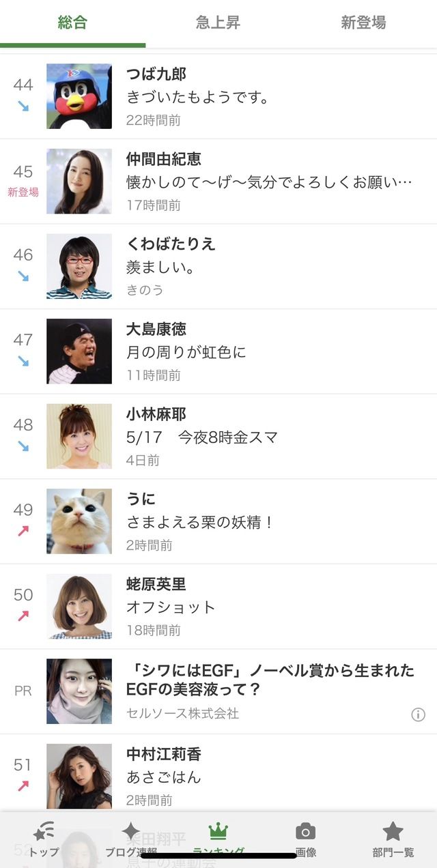Switch to the 新登場 tab
This screenshot has width=437, height=868.
[363, 23]
